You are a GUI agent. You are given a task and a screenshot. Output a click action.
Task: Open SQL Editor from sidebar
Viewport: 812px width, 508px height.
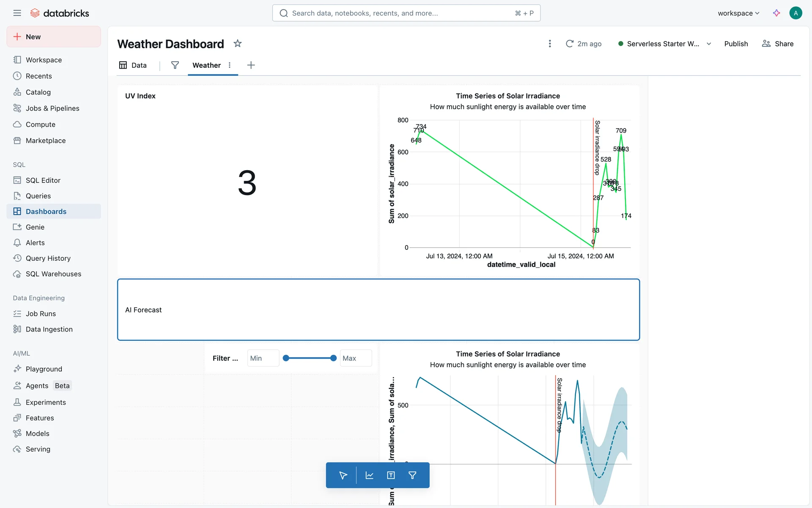click(43, 180)
